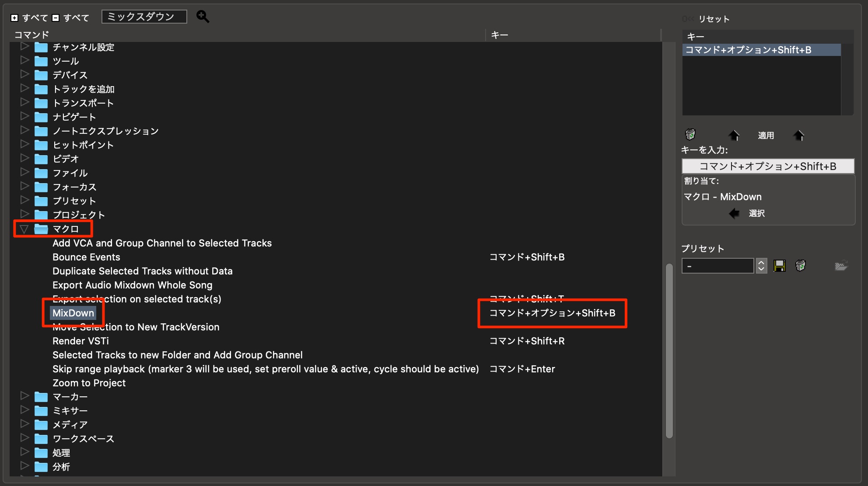Screen dimensions: 868x486
Task: Expand the 分析 folder
Action: [x=24, y=466]
